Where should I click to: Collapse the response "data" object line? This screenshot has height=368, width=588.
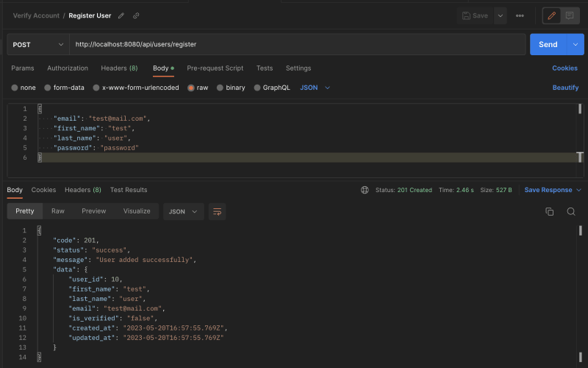click(x=70, y=269)
